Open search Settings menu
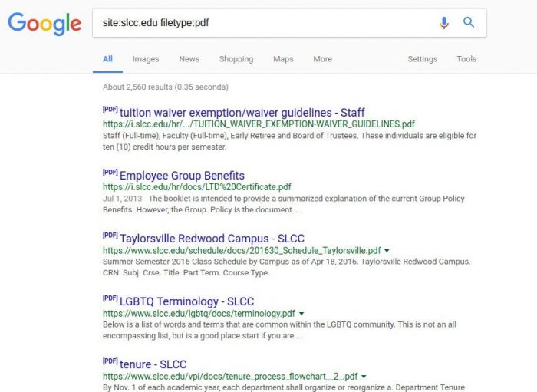 click(x=422, y=59)
